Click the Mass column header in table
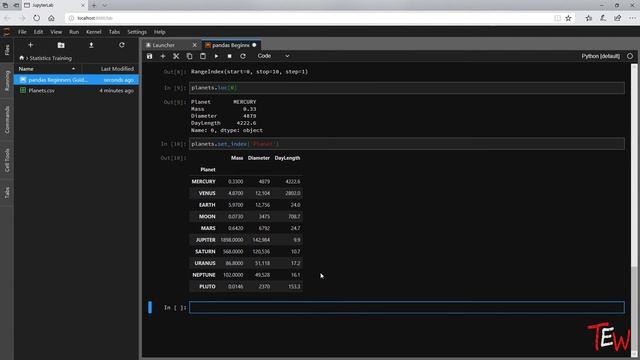Viewport: 640px width, 360px height. click(x=237, y=158)
